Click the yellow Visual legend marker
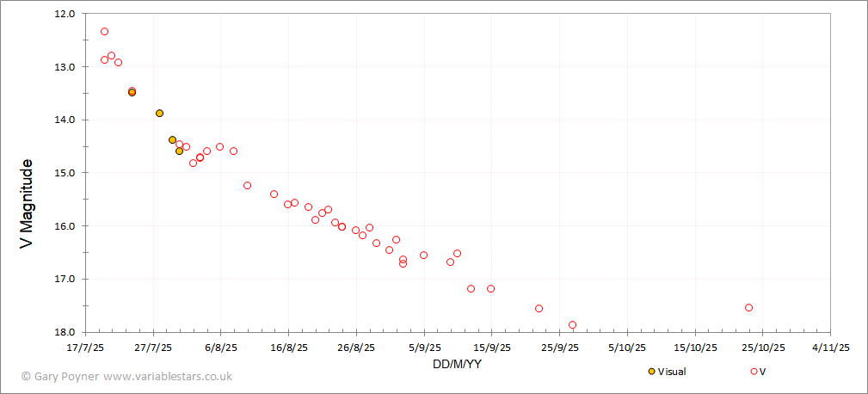The height and width of the screenshot is (394, 868). pos(651,372)
